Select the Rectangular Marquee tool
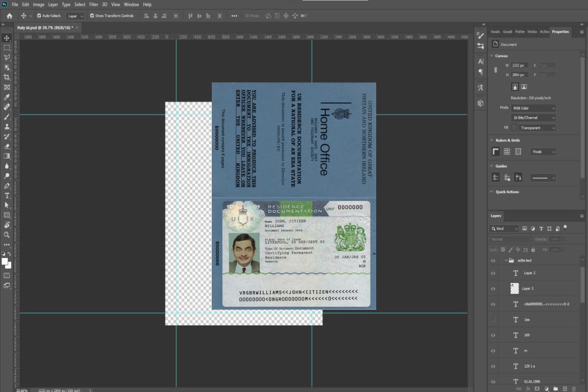588x392 pixels. point(7,48)
